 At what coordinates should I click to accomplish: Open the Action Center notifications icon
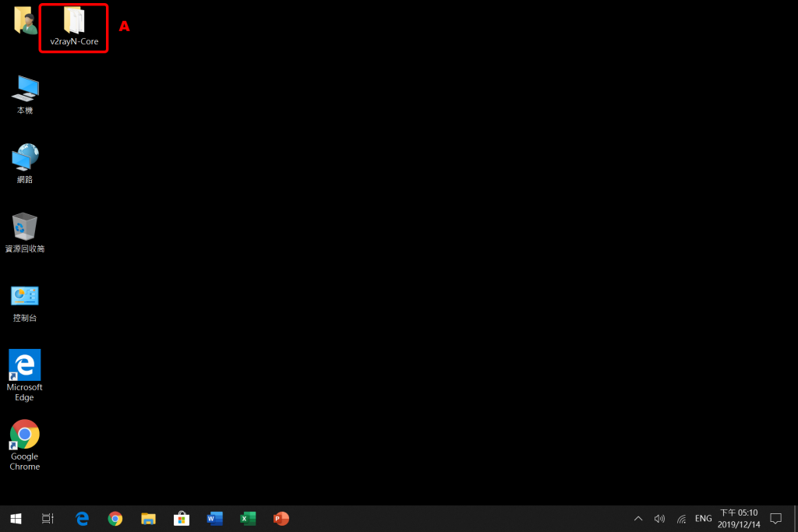click(x=775, y=519)
